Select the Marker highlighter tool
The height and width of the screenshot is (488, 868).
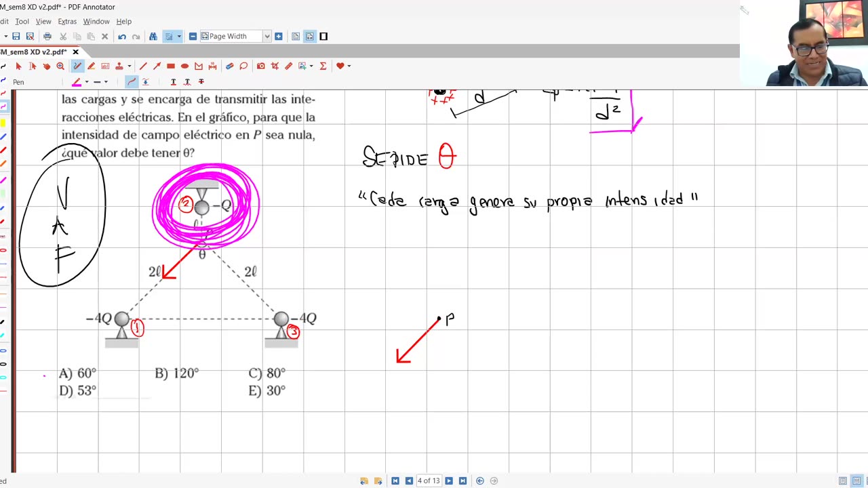click(x=91, y=66)
